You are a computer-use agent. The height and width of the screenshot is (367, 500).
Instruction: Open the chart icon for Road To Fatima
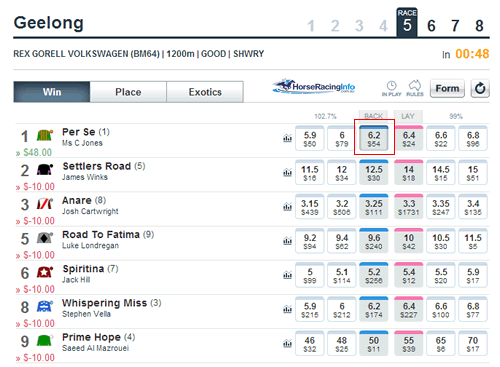pyautogui.click(x=287, y=241)
